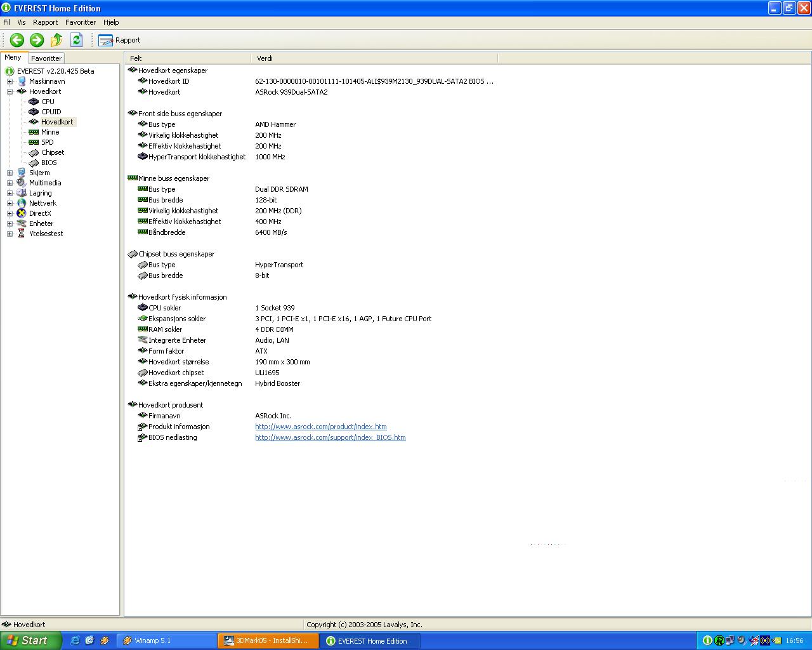Select the HyperTransport klokkehastighet row

(311, 157)
